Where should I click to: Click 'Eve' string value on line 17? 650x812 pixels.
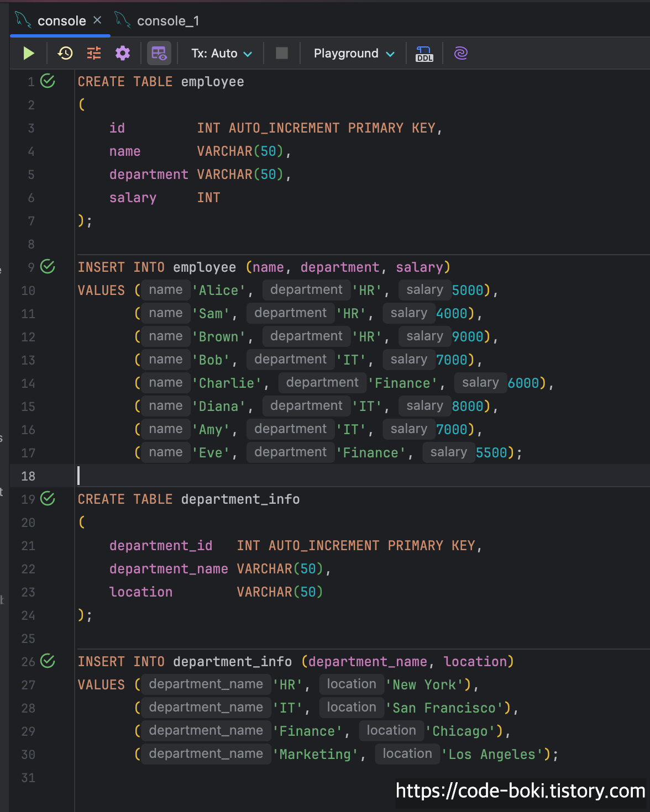tap(211, 453)
